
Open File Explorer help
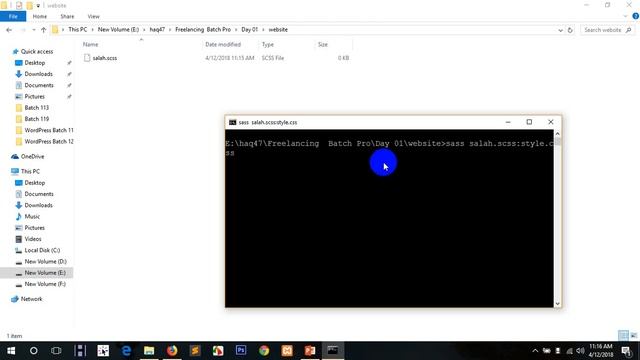pyautogui.click(x=635, y=16)
